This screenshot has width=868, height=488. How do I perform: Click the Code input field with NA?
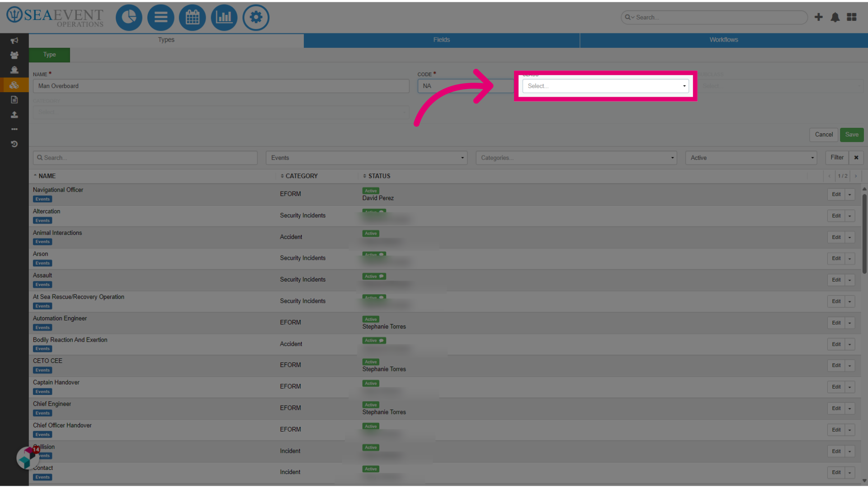coord(466,86)
